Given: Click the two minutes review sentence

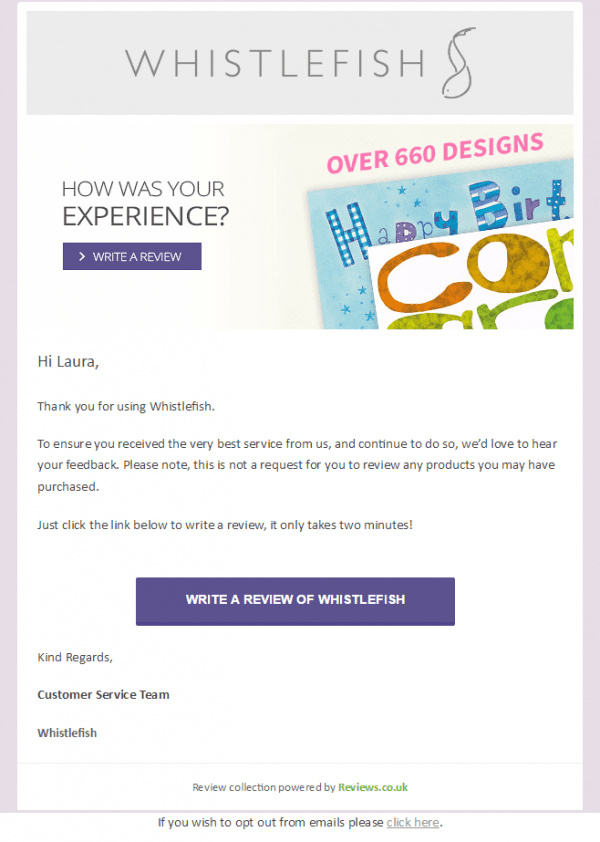Looking at the screenshot, I should pyautogui.click(x=225, y=525).
